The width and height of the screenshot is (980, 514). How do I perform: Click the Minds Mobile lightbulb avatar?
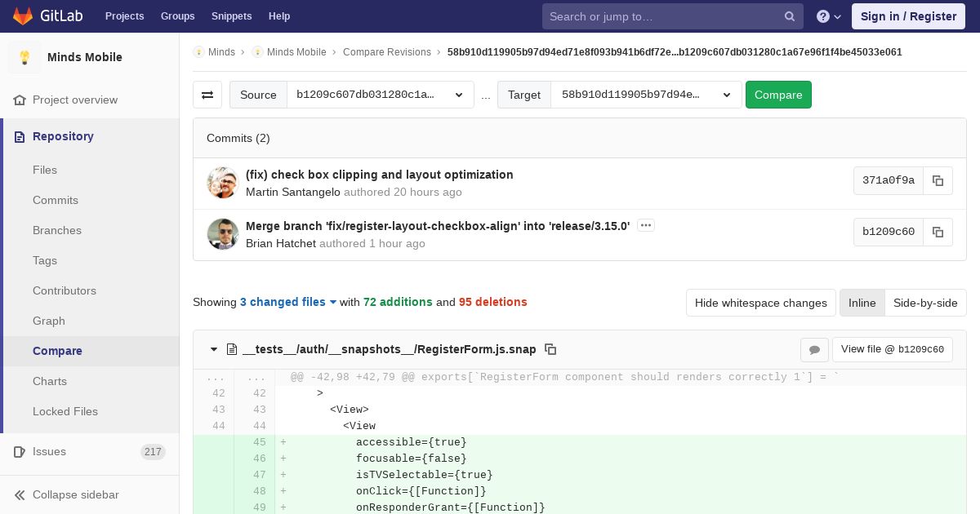24,57
